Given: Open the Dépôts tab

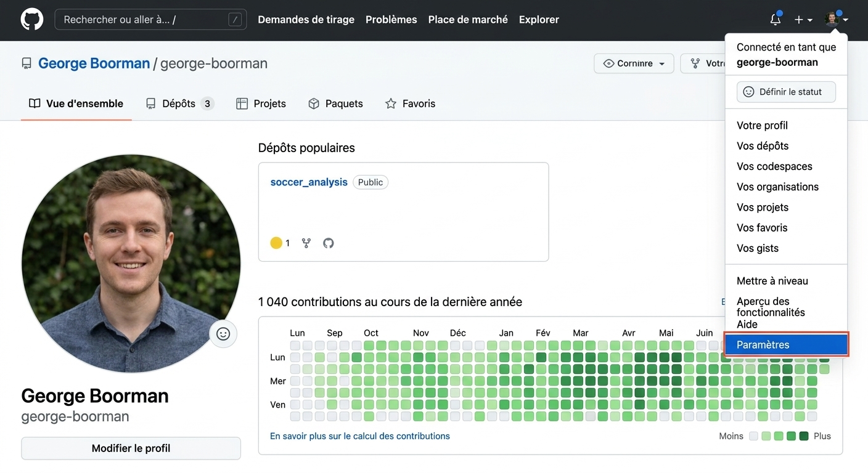Looking at the screenshot, I should (179, 103).
